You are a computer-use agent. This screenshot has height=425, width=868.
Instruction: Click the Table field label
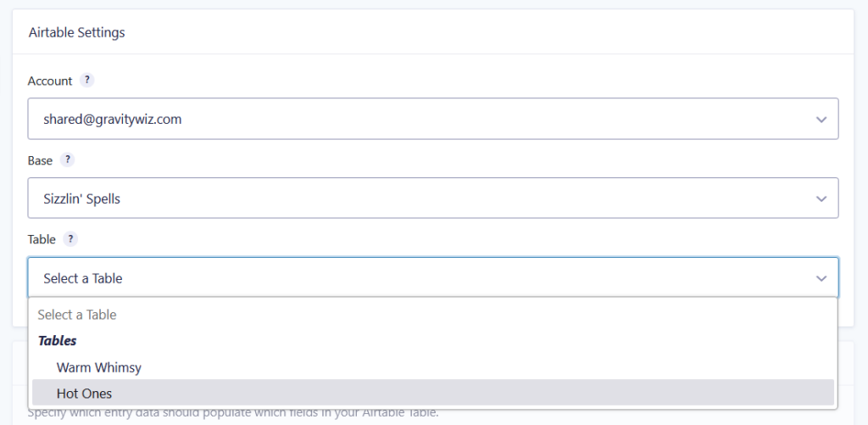(x=42, y=240)
